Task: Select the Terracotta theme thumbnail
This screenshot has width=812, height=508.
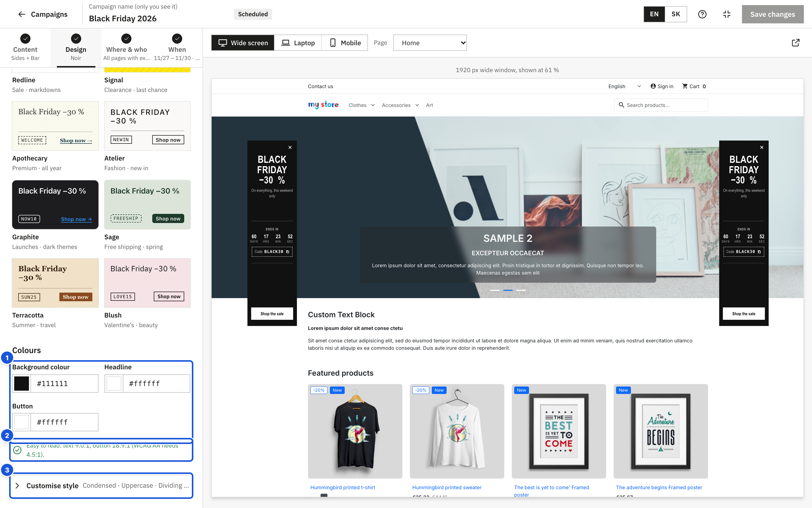Action: pyautogui.click(x=55, y=283)
